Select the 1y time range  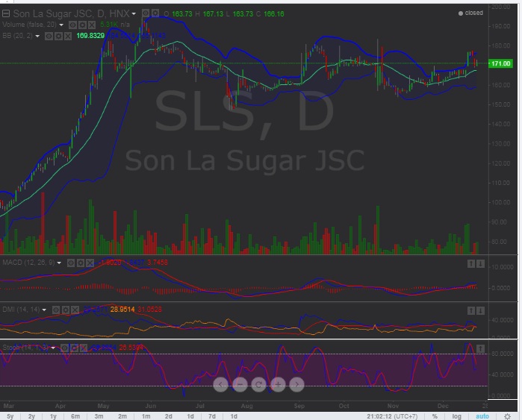point(53,416)
